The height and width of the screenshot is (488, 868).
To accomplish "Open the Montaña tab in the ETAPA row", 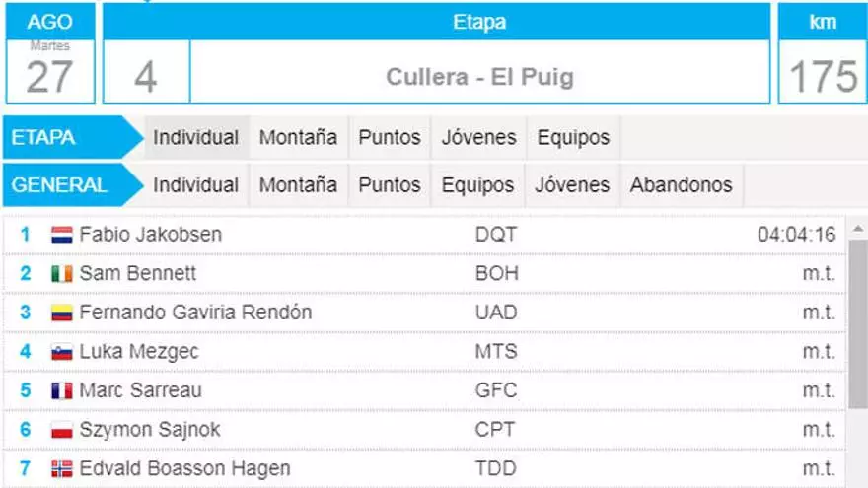I will [x=298, y=138].
